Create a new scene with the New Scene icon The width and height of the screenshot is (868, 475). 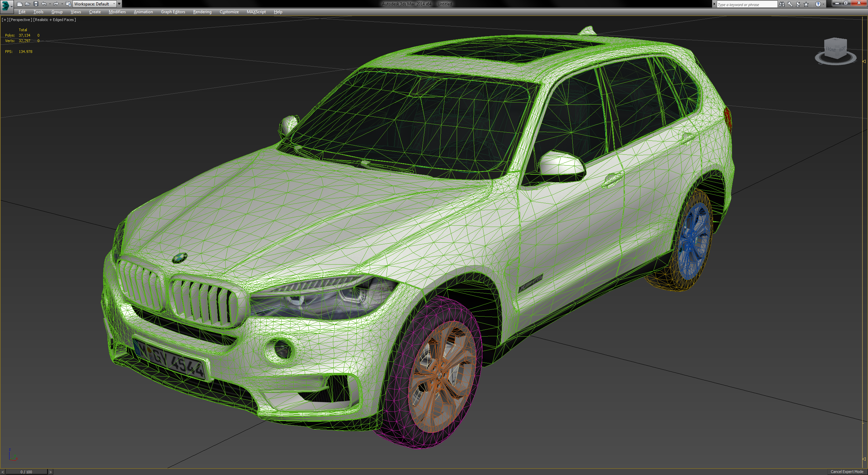coord(19,4)
